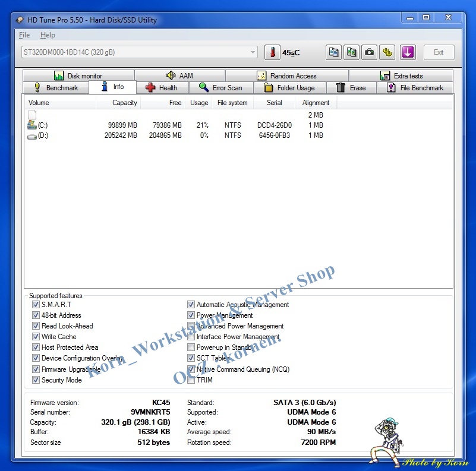This screenshot has height=471, width=476.
Task: Click the copy text to clipboard icon
Action: pos(333,52)
